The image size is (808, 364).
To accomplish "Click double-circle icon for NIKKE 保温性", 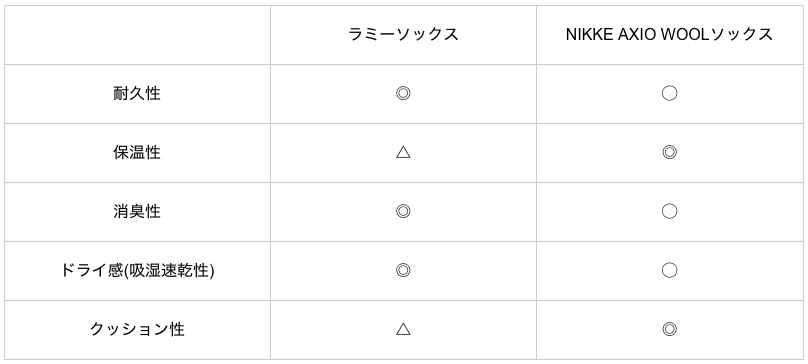I will (x=669, y=152).
